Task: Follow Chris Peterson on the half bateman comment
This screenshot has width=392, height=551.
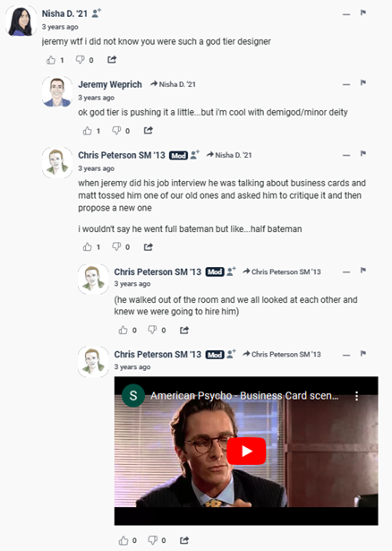Action: [x=195, y=155]
